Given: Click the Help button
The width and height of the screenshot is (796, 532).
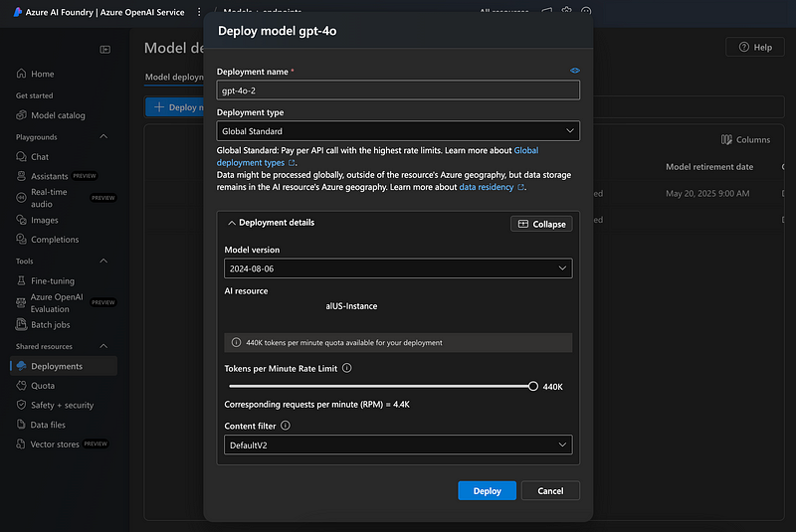Looking at the screenshot, I should coord(755,47).
